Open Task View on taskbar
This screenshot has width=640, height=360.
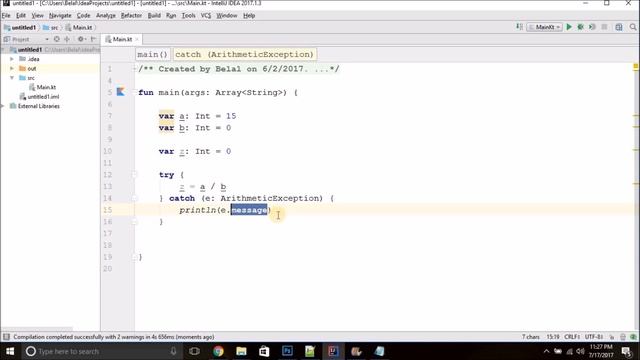(x=194, y=351)
